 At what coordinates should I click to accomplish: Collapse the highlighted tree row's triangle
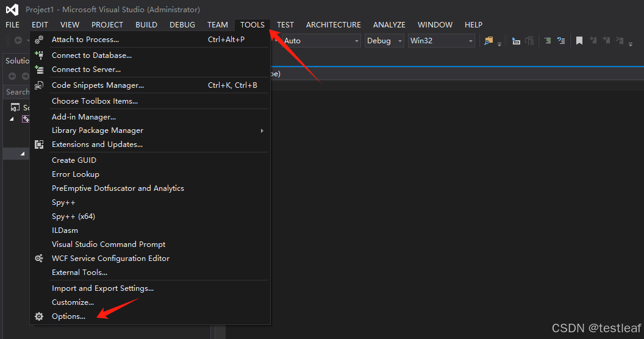tap(23, 154)
